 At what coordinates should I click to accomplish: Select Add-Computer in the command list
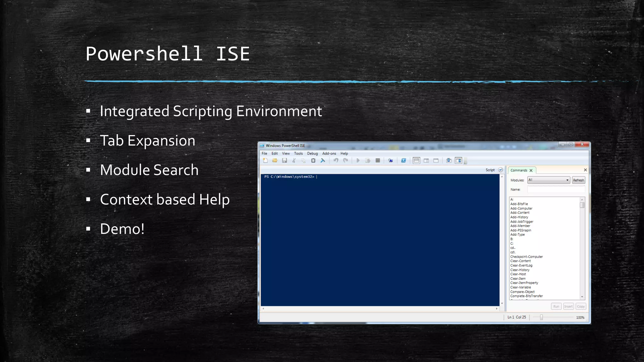pyautogui.click(x=521, y=208)
